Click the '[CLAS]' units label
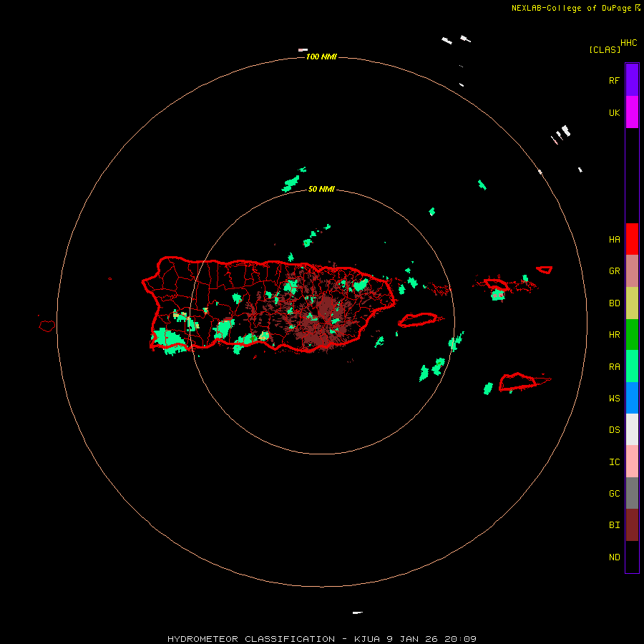The image size is (644, 644). tap(605, 49)
